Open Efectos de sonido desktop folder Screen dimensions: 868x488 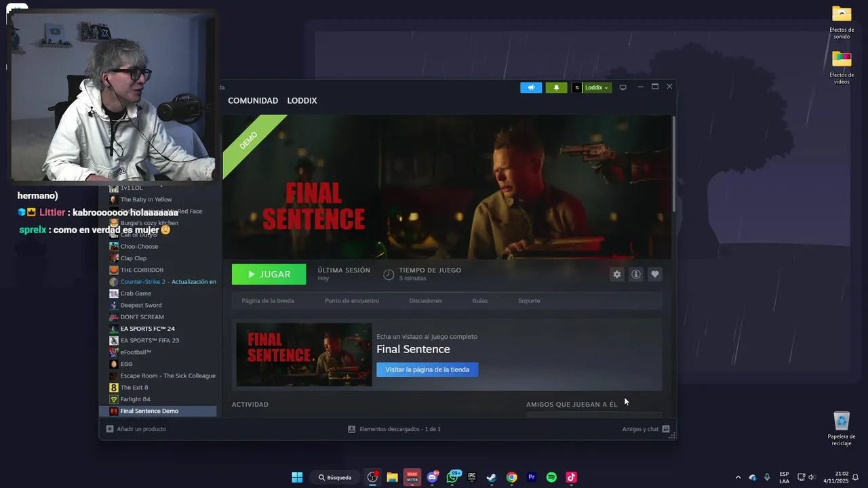click(842, 22)
